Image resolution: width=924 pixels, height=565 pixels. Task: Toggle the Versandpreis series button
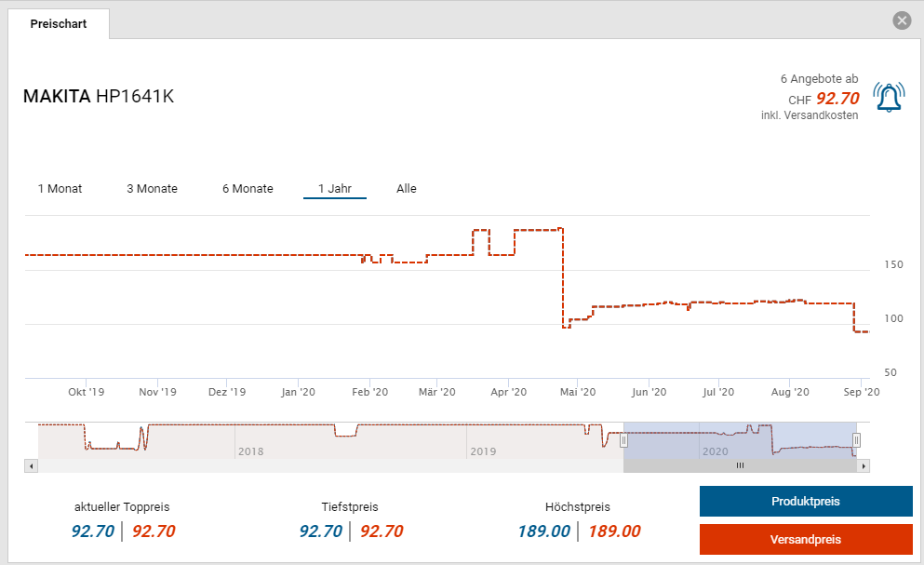coord(806,540)
